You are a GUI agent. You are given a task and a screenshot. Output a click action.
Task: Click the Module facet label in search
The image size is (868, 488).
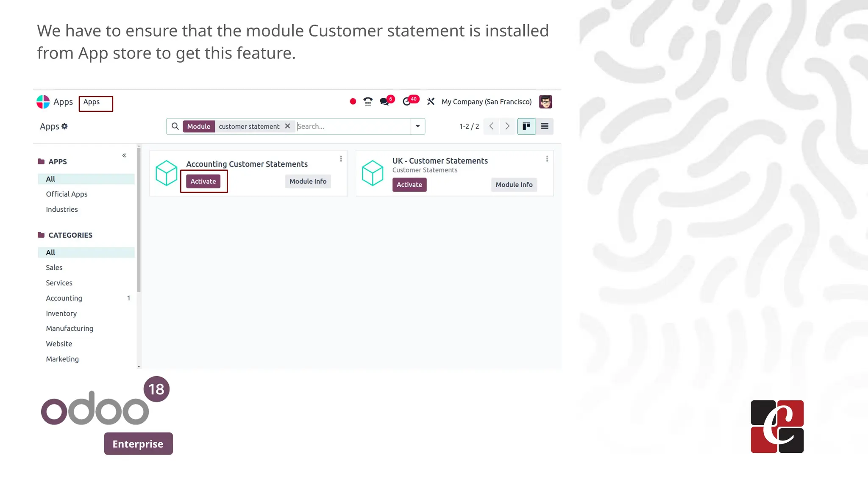point(199,126)
